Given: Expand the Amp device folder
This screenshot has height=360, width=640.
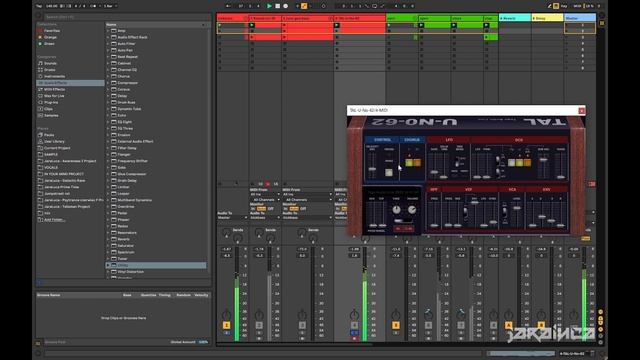Looking at the screenshot, I should pyautogui.click(x=108, y=31).
